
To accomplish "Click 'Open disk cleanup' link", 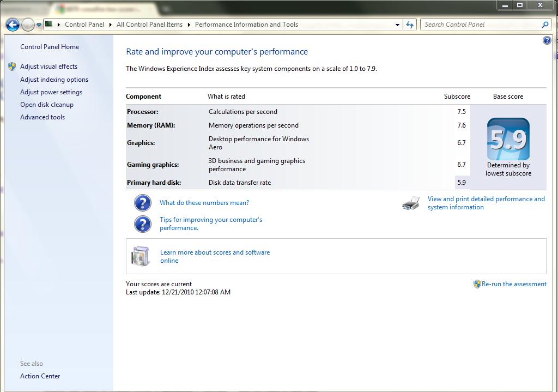I will [x=47, y=105].
